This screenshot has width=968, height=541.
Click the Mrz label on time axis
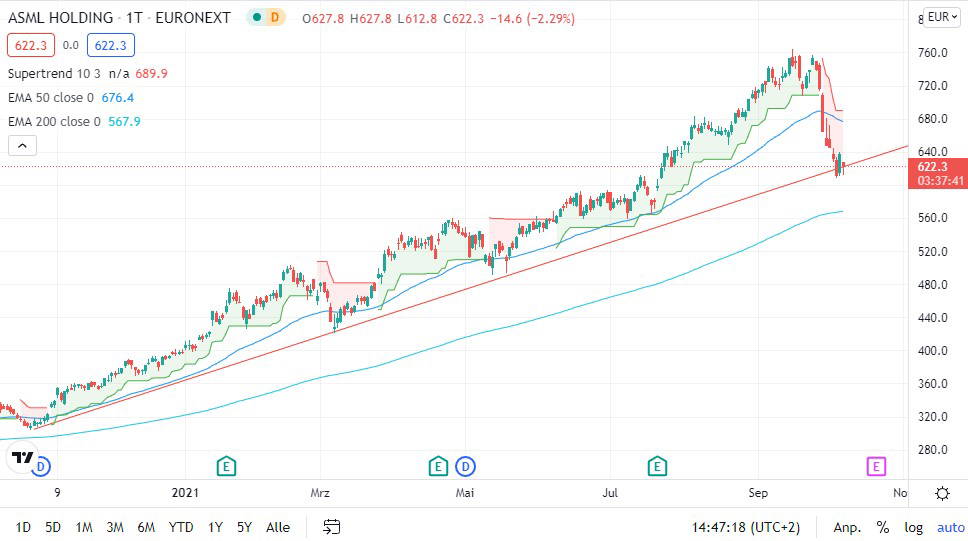coord(320,493)
